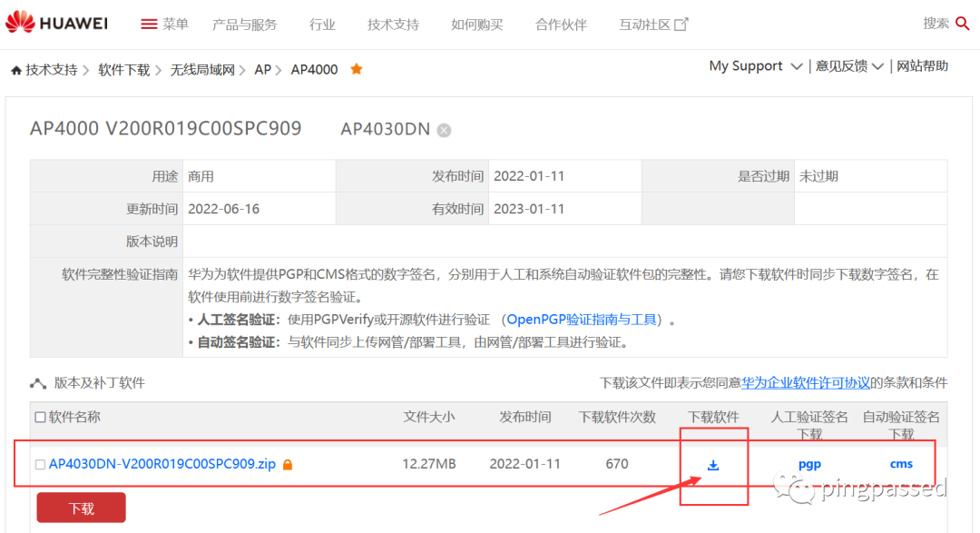Go to AP4000 in breadcrumb

314,70
